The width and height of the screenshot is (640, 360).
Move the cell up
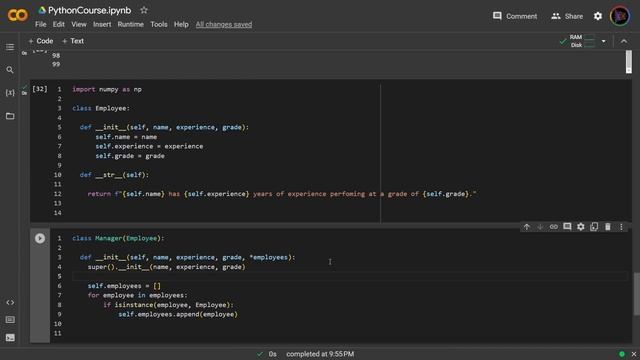coord(527,227)
